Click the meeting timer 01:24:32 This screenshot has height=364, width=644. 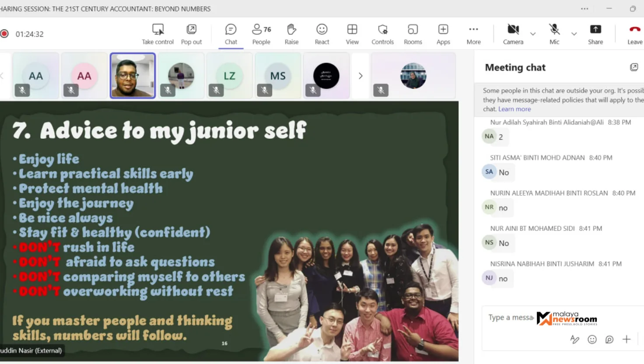[x=30, y=34]
